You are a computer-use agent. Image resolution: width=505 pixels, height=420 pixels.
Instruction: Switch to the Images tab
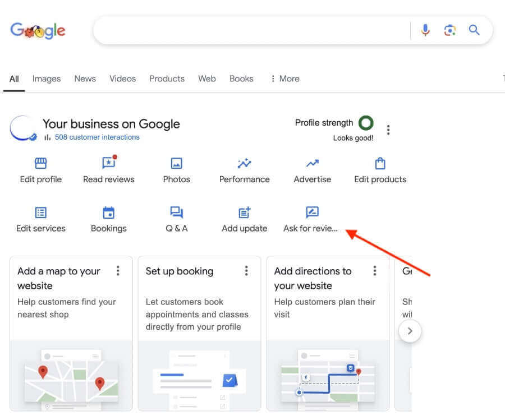(47, 79)
